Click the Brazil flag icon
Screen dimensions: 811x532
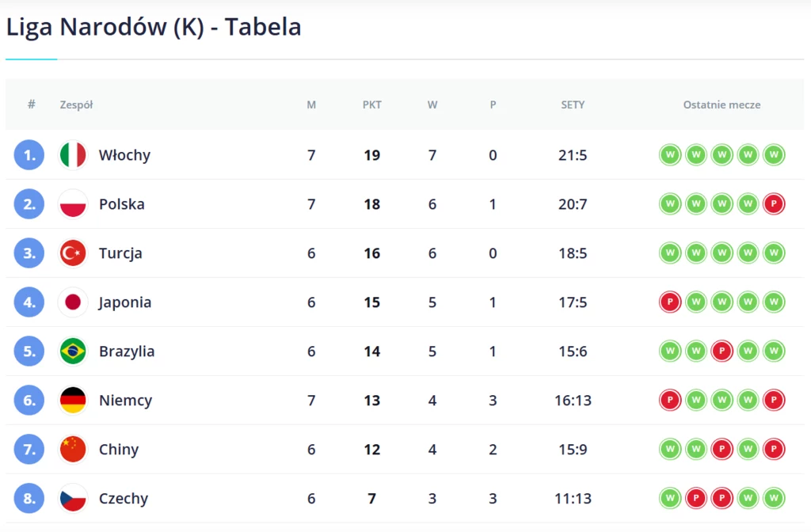[x=73, y=351]
